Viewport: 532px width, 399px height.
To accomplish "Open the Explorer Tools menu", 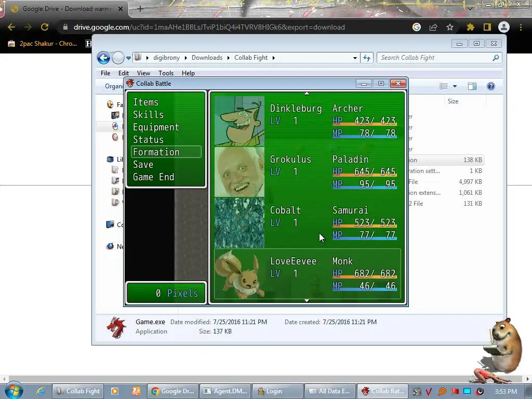I will (x=166, y=73).
